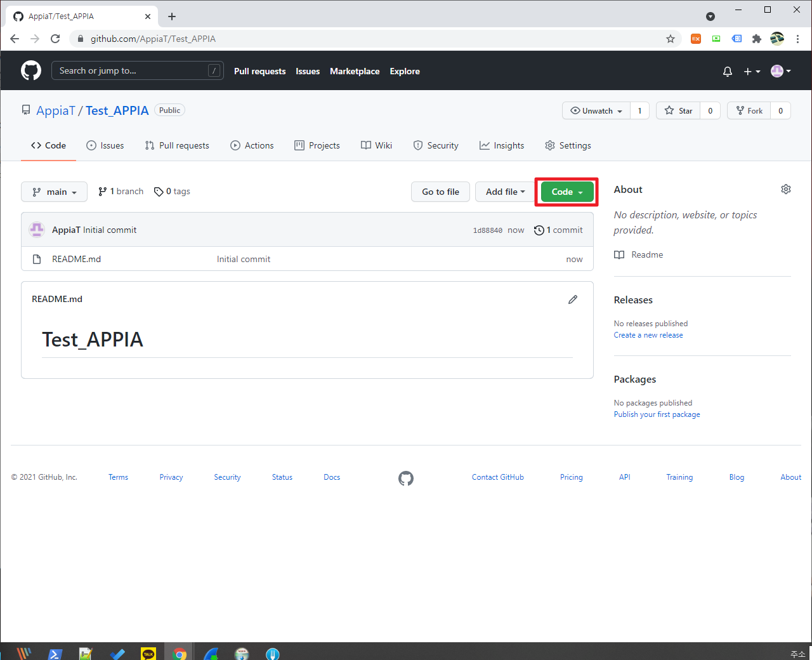Open Chrome extensions puzzle icon

click(756, 39)
